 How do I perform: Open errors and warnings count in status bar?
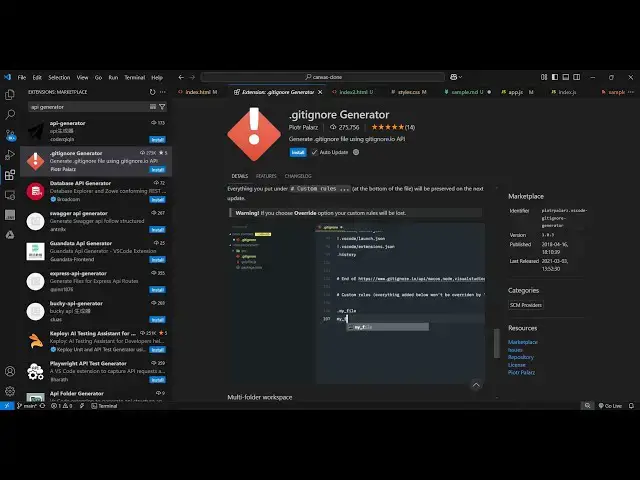click(62, 406)
